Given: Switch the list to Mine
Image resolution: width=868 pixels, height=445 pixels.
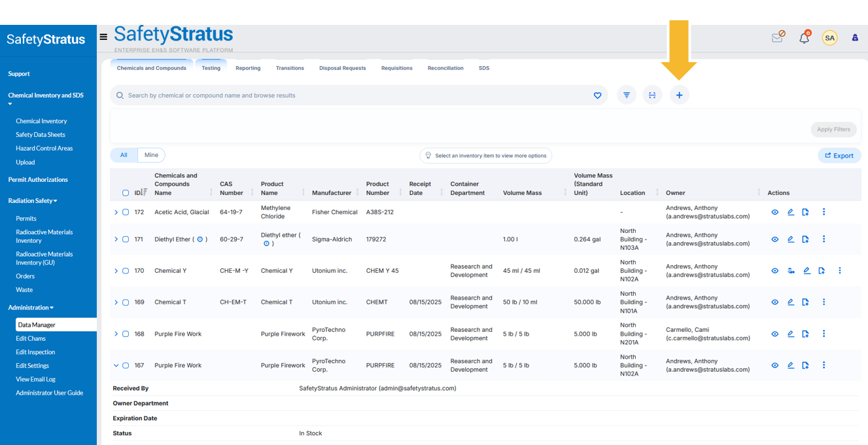Looking at the screenshot, I should pyautogui.click(x=151, y=155).
